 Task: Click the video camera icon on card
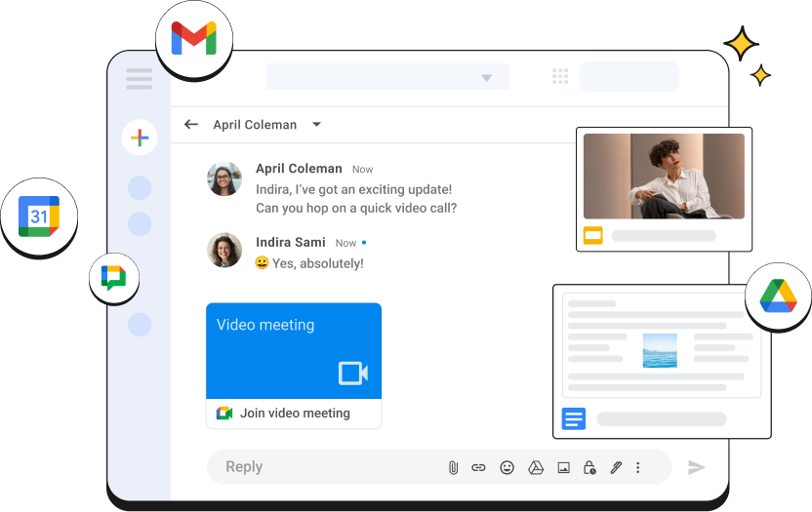353,373
